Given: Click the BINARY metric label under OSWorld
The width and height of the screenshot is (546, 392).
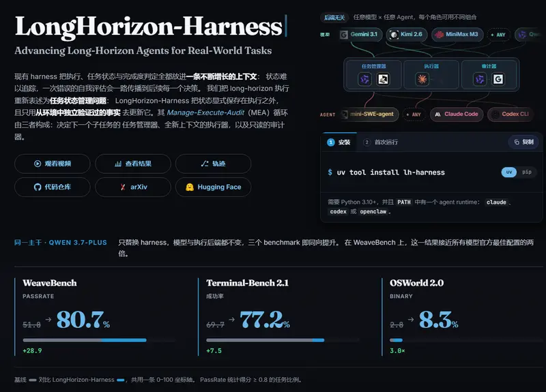Looking at the screenshot, I should click(x=401, y=297).
